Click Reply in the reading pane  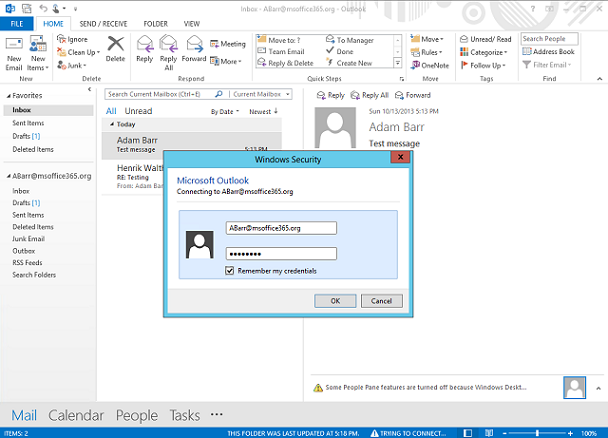tap(330, 95)
